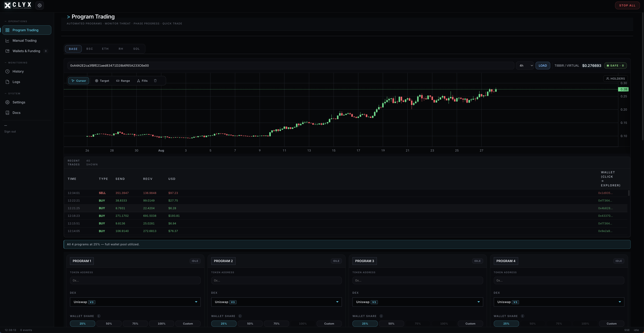Select 50% wallet share for Program 3
The height and width of the screenshot is (333, 644).
tap(391, 324)
